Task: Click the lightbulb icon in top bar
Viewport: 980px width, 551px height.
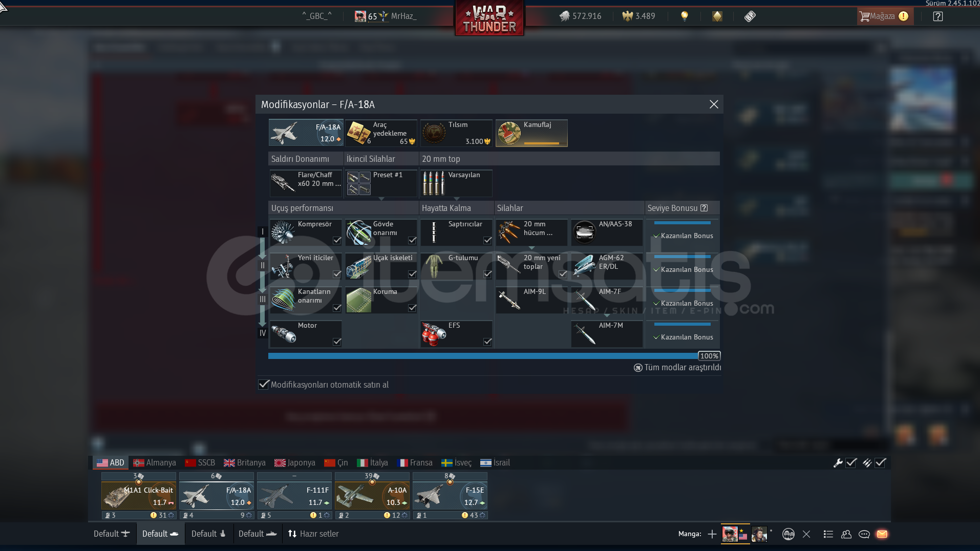Action: tap(684, 16)
